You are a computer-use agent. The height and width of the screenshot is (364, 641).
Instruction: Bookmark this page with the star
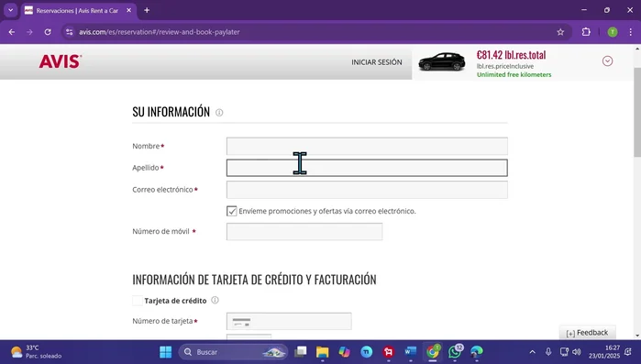560,32
